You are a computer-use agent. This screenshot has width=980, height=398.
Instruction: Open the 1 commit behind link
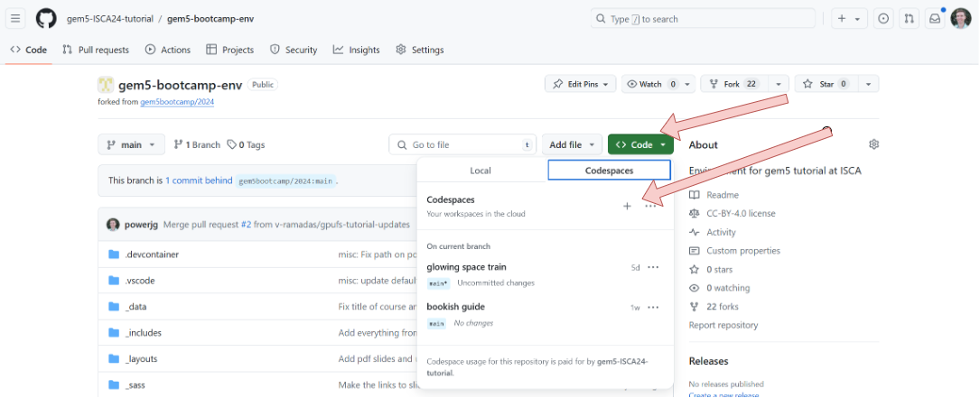[x=199, y=180]
